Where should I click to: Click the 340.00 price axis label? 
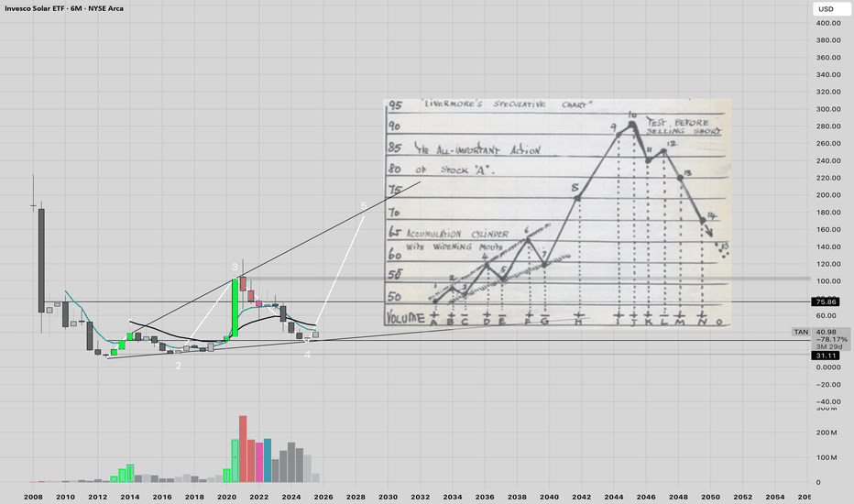pyautogui.click(x=827, y=74)
